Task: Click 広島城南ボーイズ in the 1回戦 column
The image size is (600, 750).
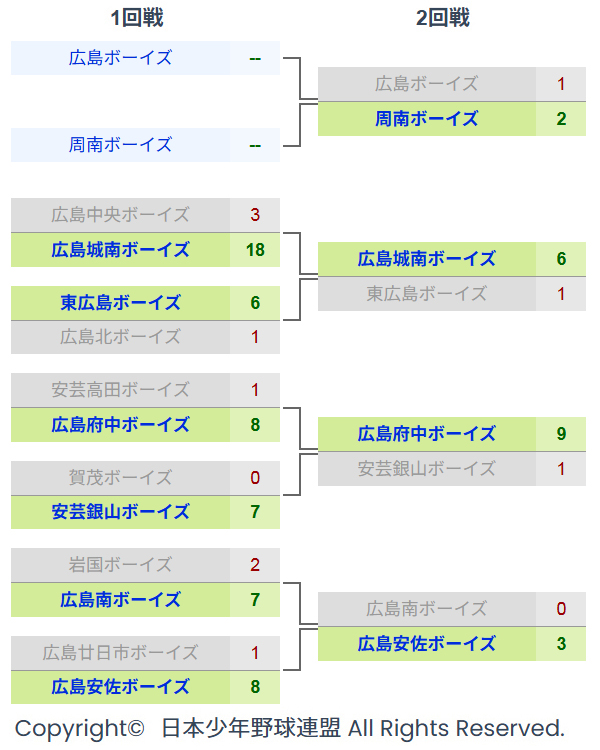Action: 120,250
